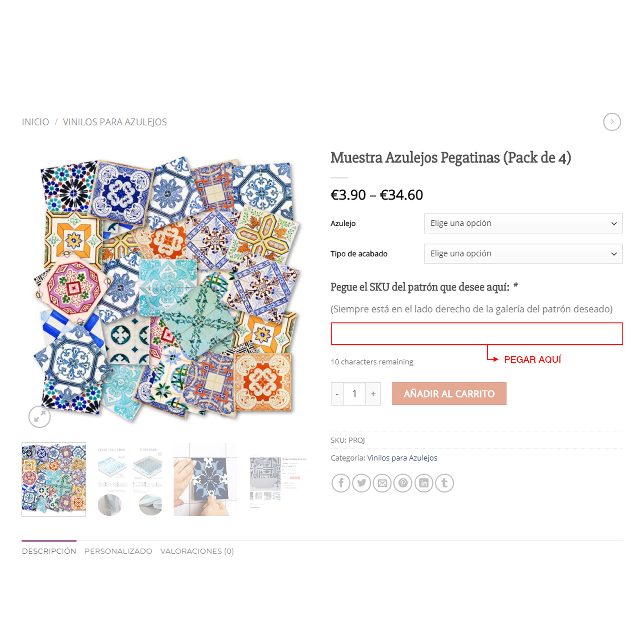
Task: Open Vinilos para Azulejos category link
Action: point(402,458)
